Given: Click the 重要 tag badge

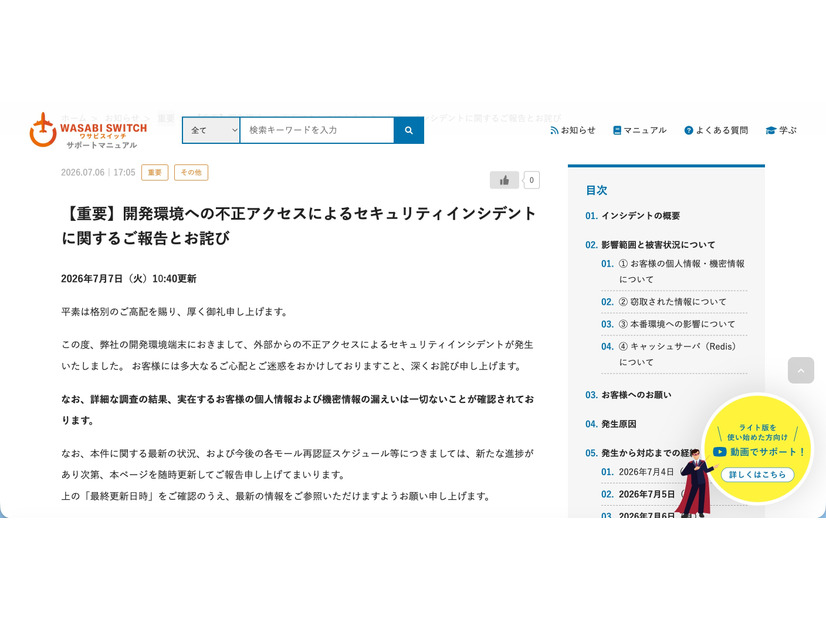Looking at the screenshot, I should click(155, 172).
